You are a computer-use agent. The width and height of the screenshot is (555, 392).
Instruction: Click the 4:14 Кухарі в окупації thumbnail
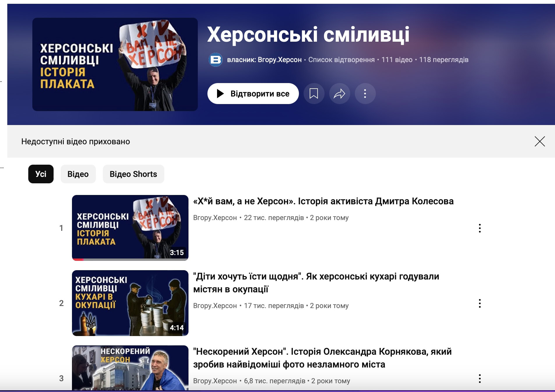130,303
